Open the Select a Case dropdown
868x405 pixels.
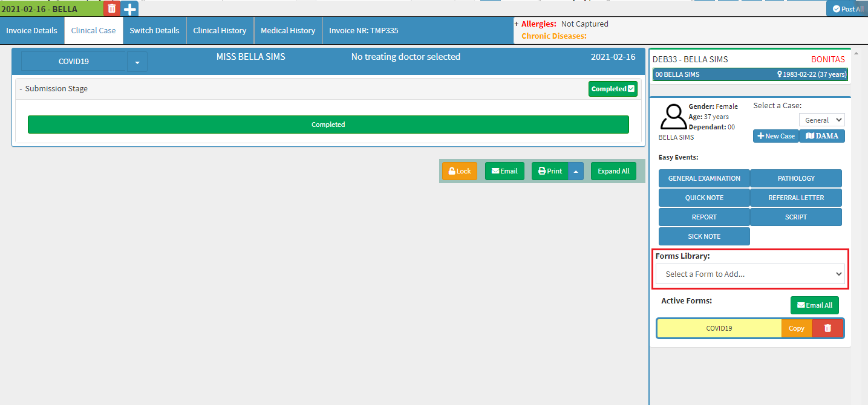click(x=821, y=120)
